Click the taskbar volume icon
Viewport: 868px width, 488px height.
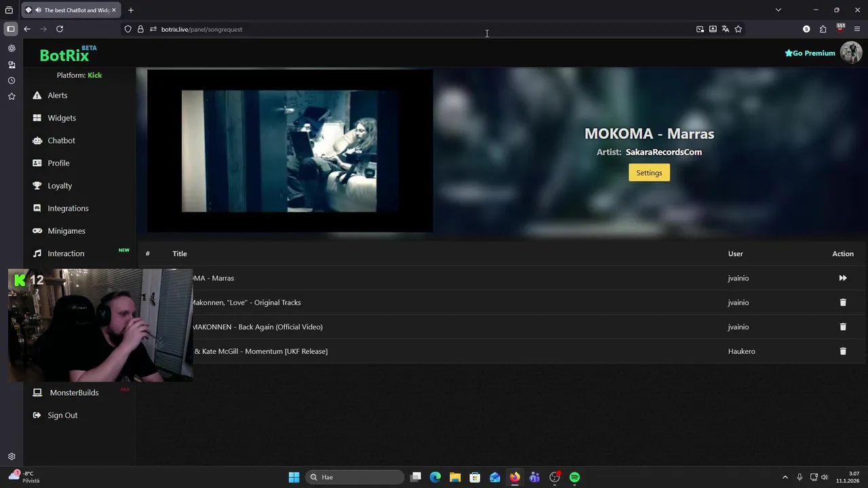pos(825,477)
